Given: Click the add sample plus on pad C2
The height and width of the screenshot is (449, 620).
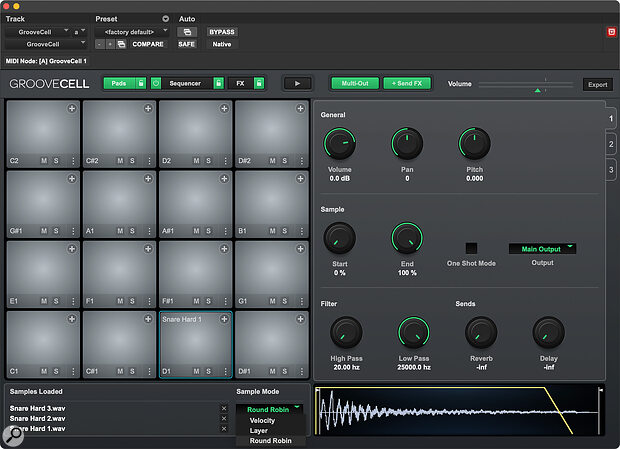Looking at the screenshot, I should point(72,110).
